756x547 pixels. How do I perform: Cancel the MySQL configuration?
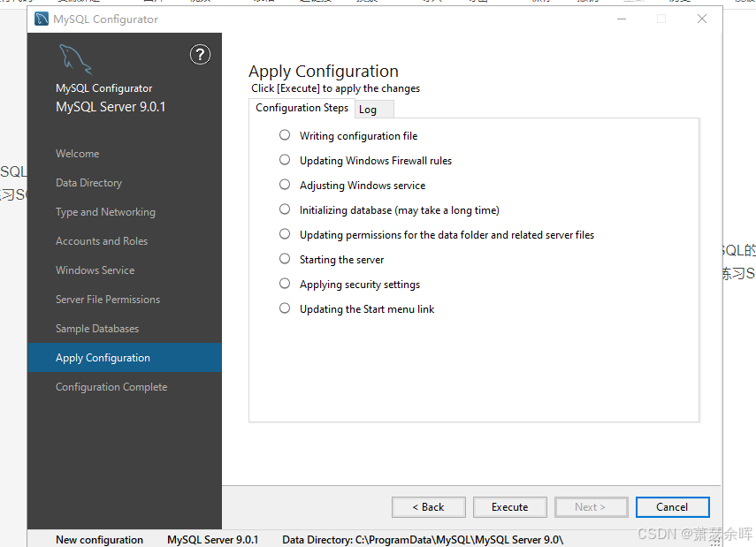(x=672, y=507)
